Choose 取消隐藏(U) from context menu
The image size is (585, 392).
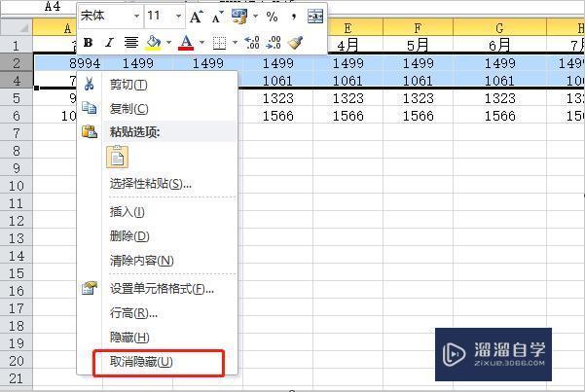[157, 362]
